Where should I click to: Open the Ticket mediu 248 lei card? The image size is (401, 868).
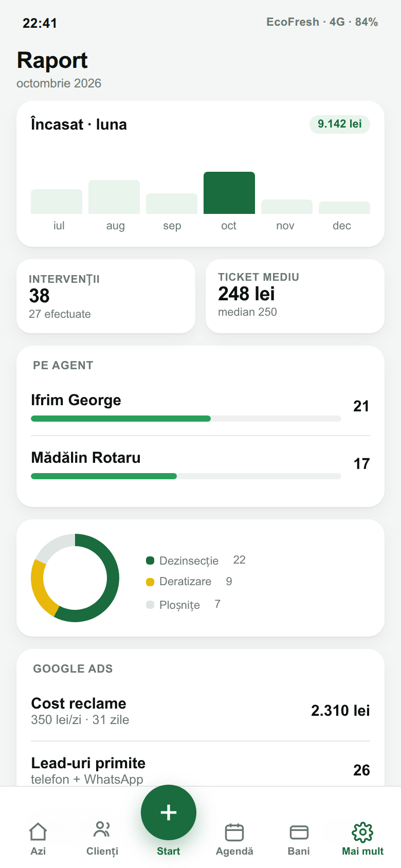coord(295,296)
